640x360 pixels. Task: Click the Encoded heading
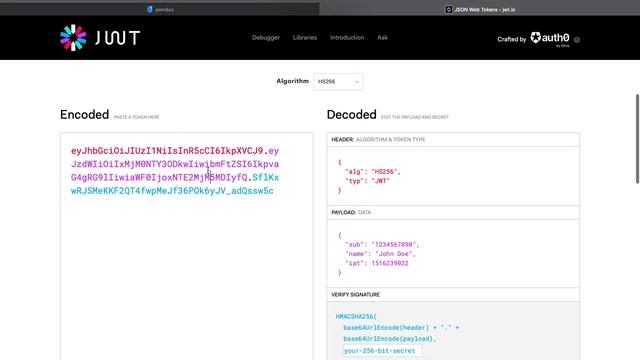point(84,115)
